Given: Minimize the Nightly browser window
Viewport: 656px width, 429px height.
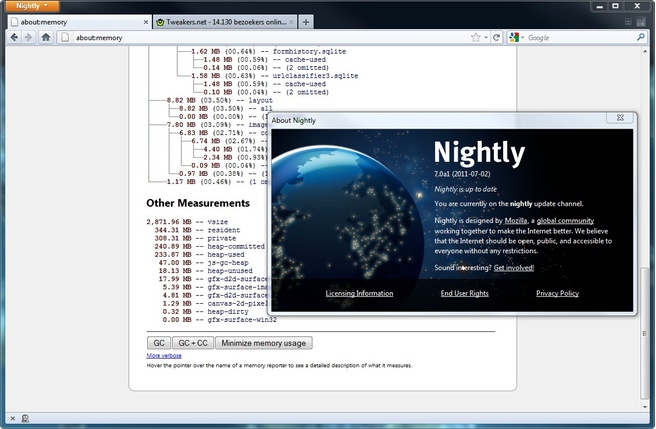Looking at the screenshot, I should (x=600, y=6).
